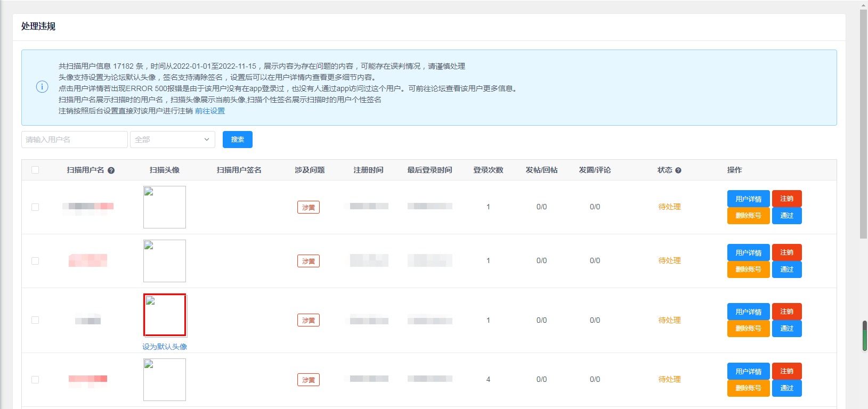The height and width of the screenshot is (409, 868).
Task: Click 通过 in the first row
Action: [x=787, y=216]
